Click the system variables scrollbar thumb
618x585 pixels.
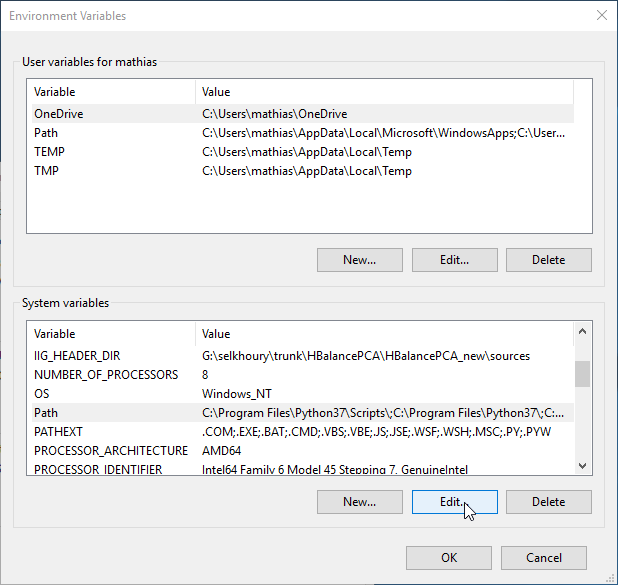(x=582, y=374)
